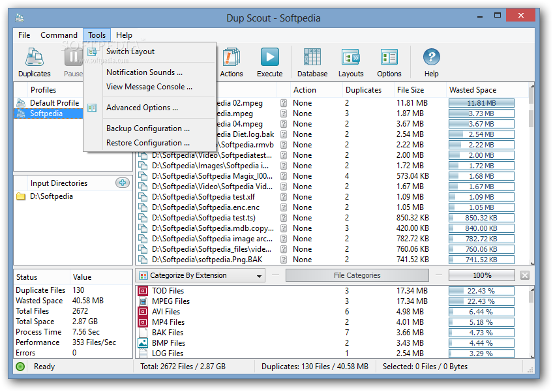Click the categories list vertical scrollbar

coord(531,322)
